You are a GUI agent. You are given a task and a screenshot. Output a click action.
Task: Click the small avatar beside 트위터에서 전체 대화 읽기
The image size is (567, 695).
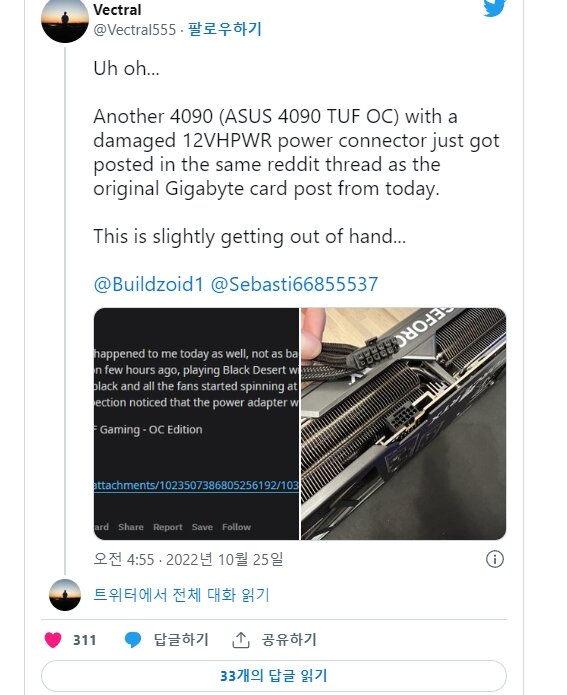coord(65,595)
